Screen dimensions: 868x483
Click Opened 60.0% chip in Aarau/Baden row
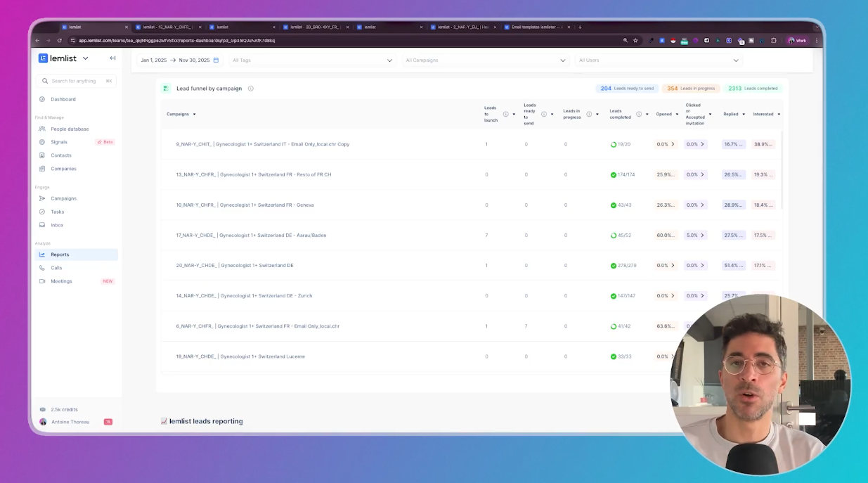point(665,236)
